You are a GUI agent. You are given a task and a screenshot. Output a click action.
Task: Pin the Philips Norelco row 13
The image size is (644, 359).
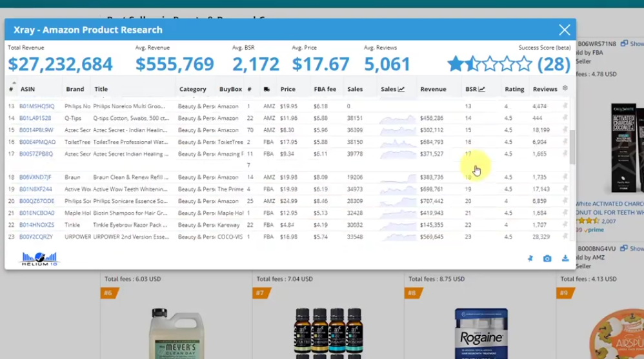click(565, 106)
